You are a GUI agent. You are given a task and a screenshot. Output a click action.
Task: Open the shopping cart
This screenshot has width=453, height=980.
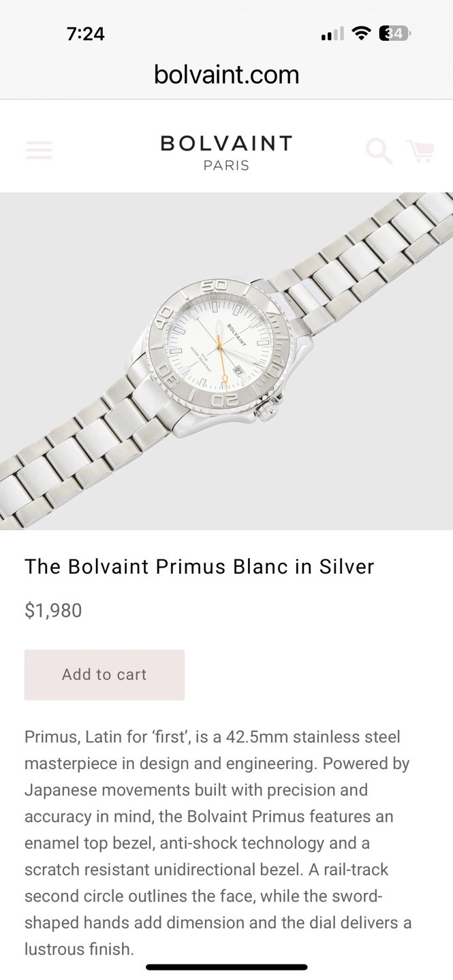coord(420,151)
